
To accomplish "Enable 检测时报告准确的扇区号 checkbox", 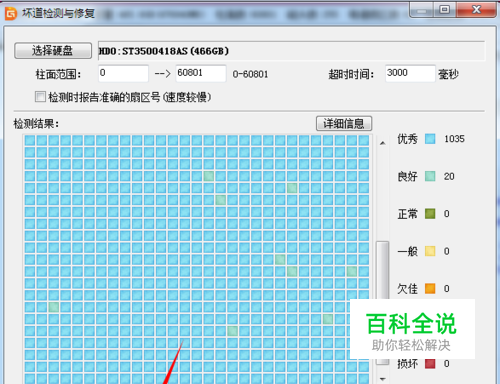I will (40, 97).
